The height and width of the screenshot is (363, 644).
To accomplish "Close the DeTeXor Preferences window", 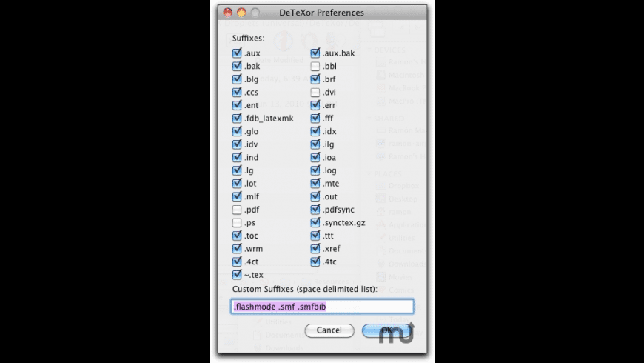I will [227, 13].
